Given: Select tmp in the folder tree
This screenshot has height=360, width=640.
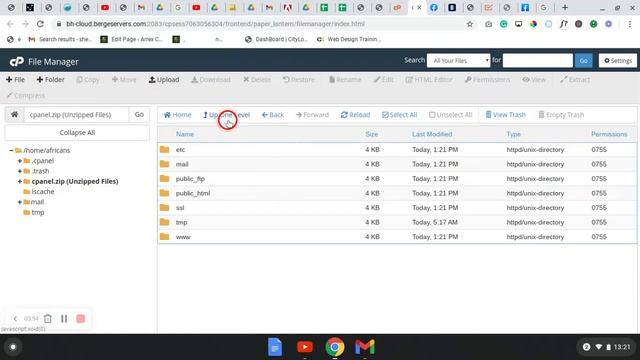Looking at the screenshot, I should click(x=38, y=212).
